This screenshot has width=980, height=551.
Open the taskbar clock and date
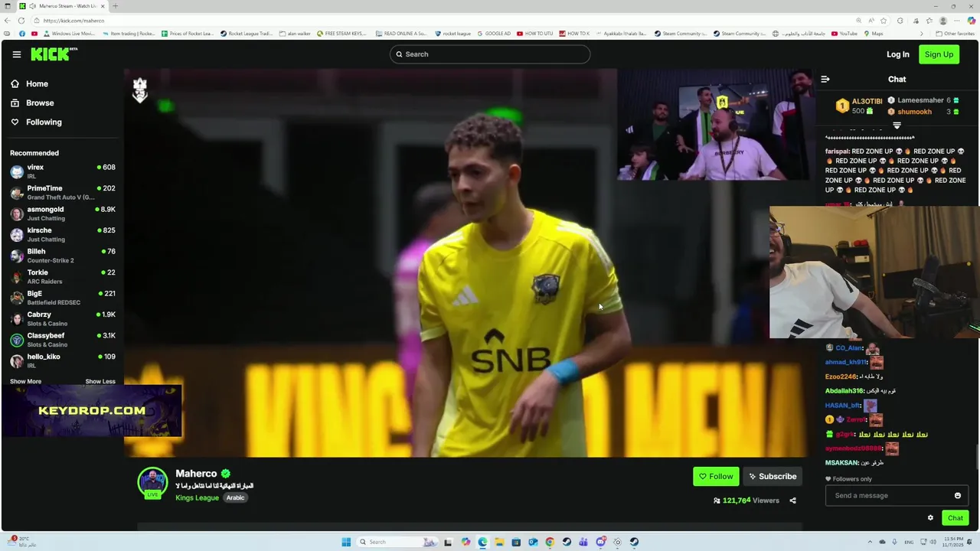(x=954, y=542)
